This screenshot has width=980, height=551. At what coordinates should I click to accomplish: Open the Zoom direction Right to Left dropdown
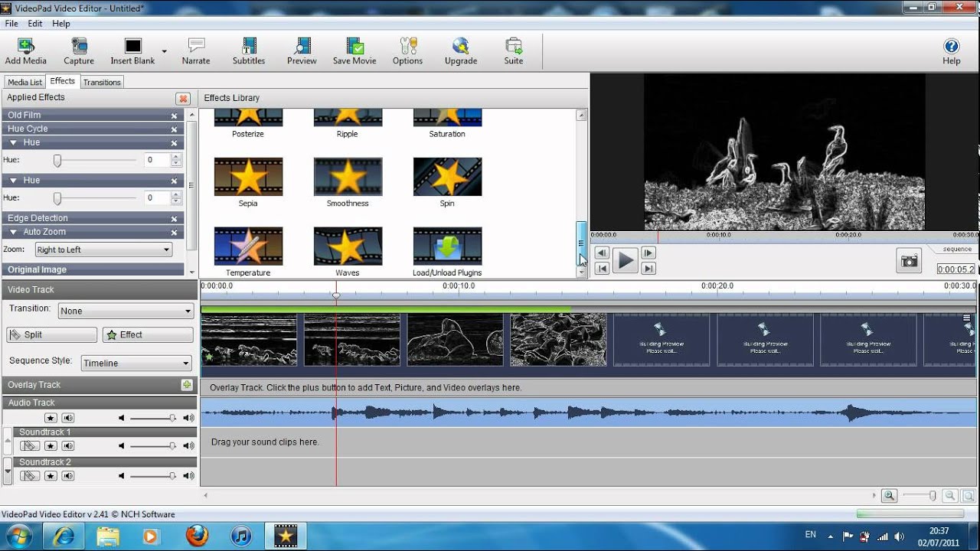coord(103,249)
